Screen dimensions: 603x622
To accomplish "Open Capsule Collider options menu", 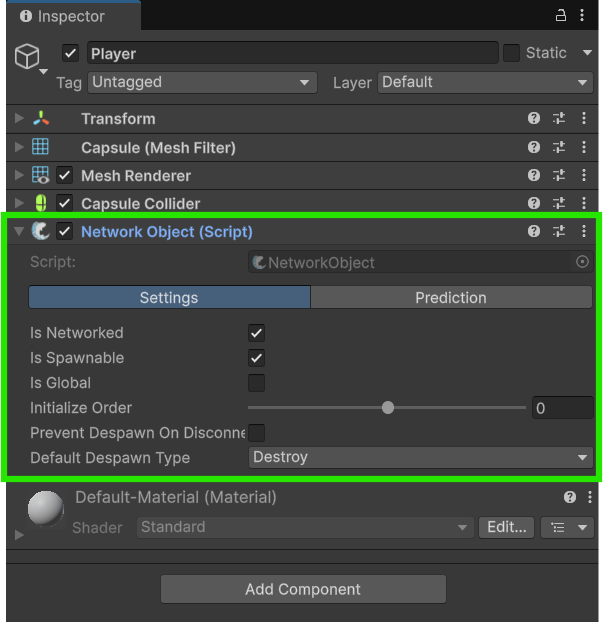I will click(584, 203).
